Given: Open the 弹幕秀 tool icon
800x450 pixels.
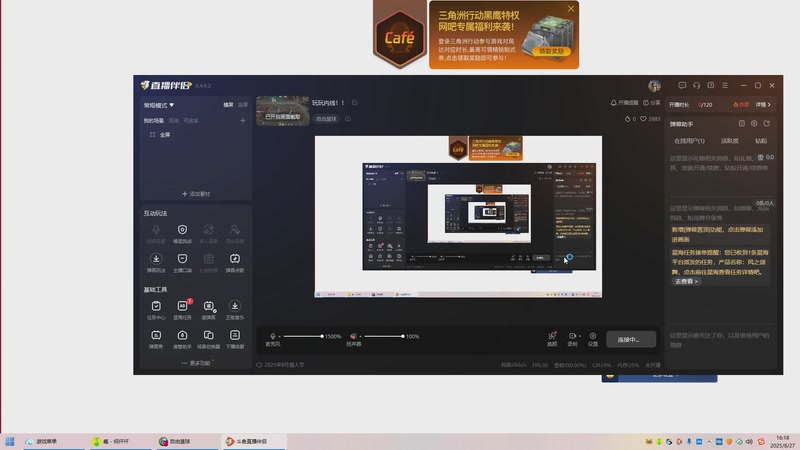Looking at the screenshot, I should [156, 335].
